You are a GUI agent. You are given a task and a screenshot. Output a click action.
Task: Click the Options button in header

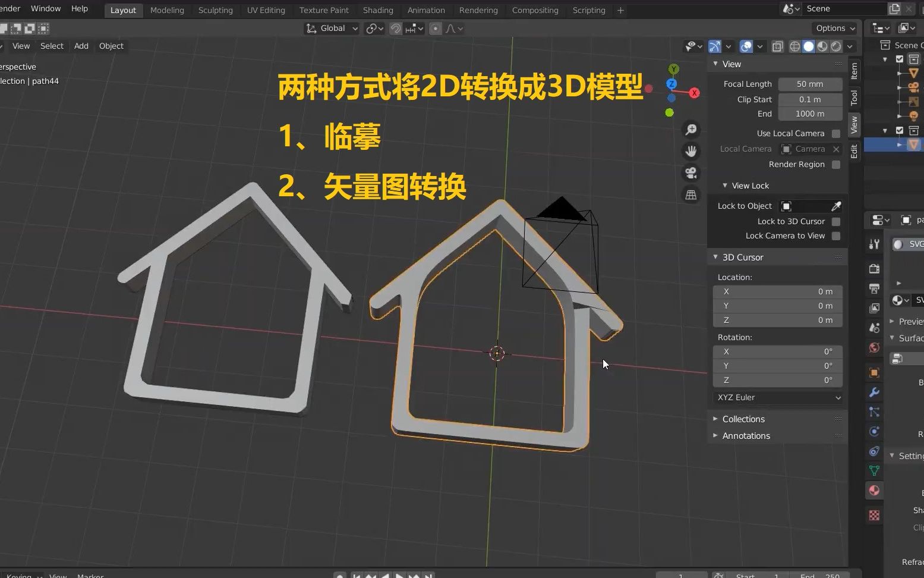[834, 28]
